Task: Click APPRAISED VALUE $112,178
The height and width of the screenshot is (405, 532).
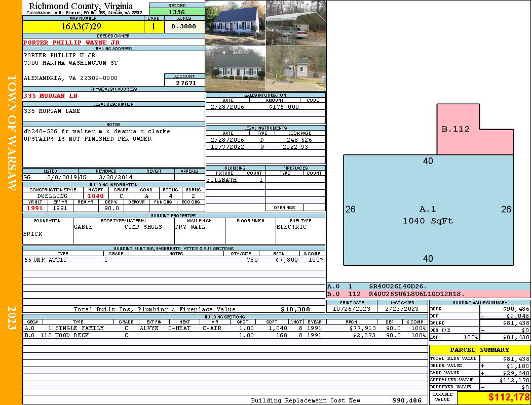Action: pos(514,380)
